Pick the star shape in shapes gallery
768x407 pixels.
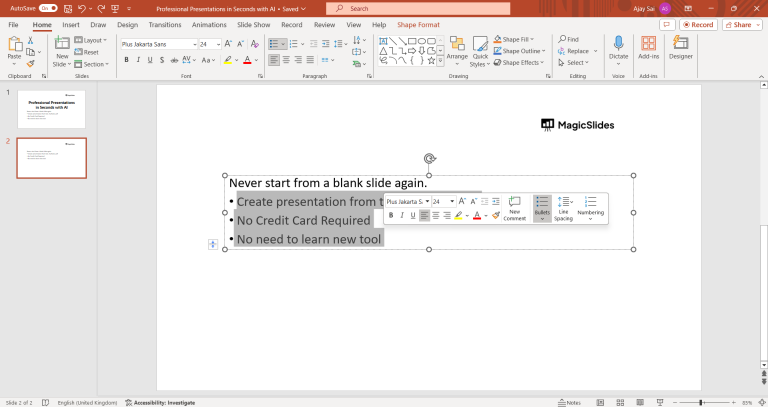pyautogui.click(x=431, y=61)
